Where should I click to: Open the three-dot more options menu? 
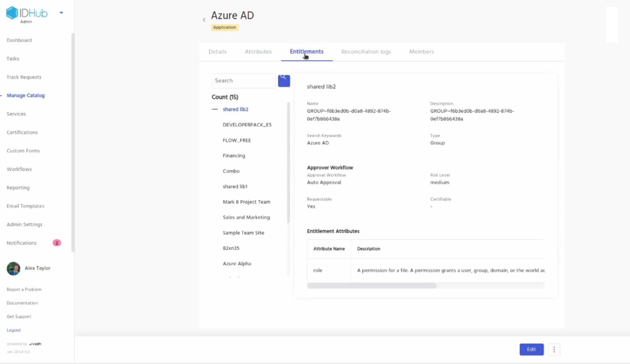pyautogui.click(x=554, y=349)
